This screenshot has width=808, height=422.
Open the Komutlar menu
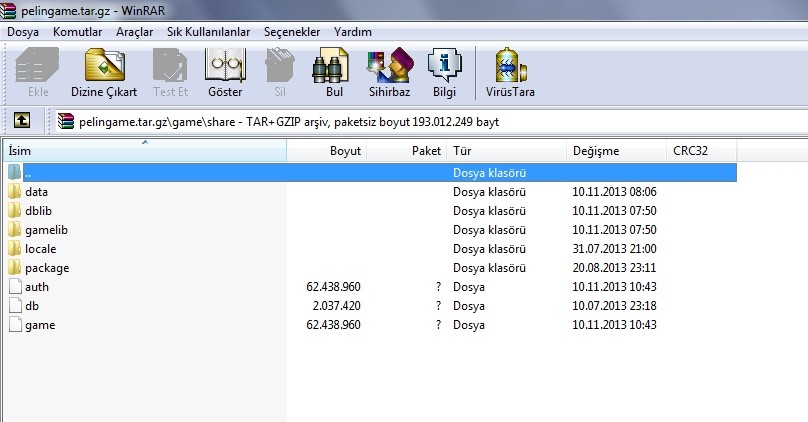tap(77, 32)
